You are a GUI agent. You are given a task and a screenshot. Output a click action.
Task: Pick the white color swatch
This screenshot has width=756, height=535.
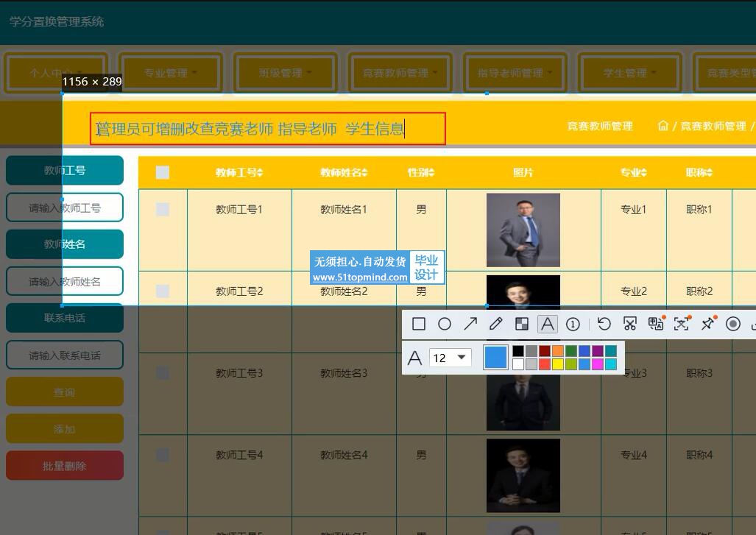point(518,364)
